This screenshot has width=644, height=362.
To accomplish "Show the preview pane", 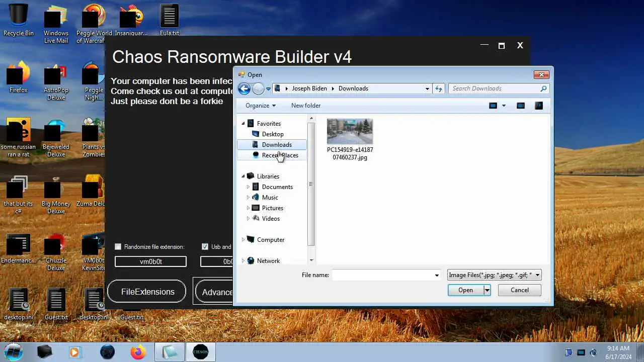I will pyautogui.click(x=521, y=106).
